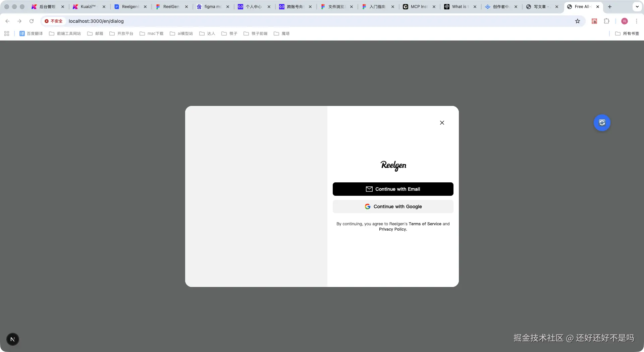
Task: Open the Chrome profile avatar
Action: pos(625,21)
